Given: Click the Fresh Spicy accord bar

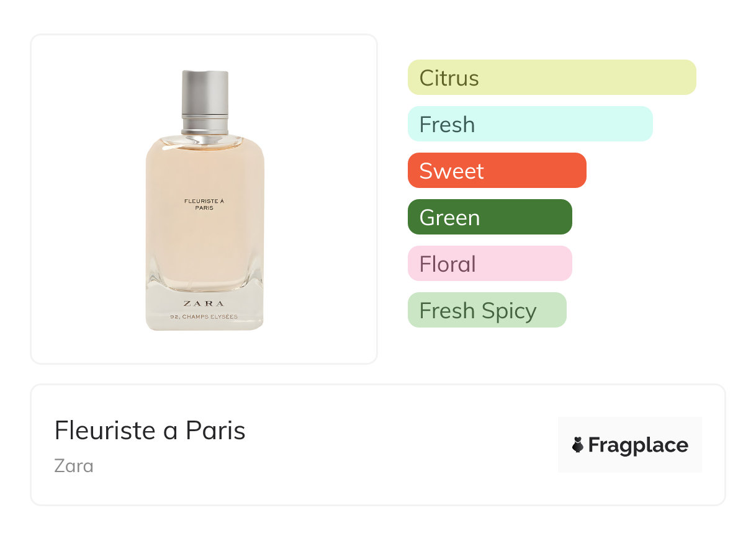Looking at the screenshot, I should pos(487,310).
